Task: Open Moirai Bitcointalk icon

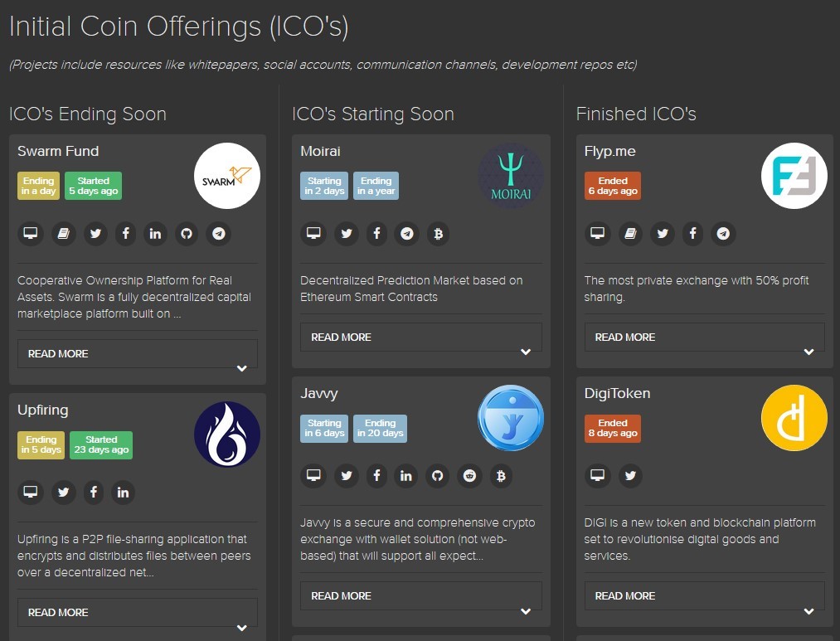Action: 438,234
